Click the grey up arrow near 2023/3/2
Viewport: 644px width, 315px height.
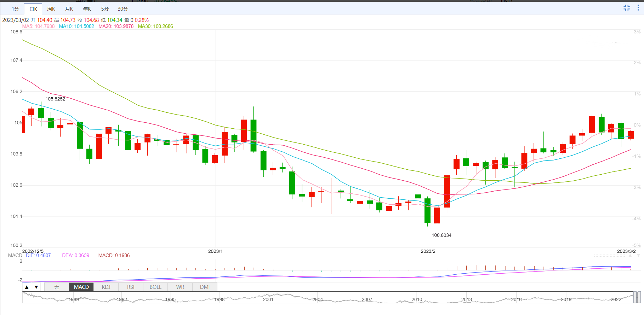[x=630, y=255]
